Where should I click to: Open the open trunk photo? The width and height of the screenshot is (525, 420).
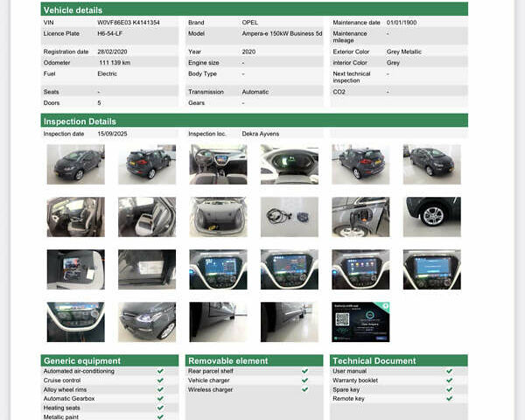(218, 216)
